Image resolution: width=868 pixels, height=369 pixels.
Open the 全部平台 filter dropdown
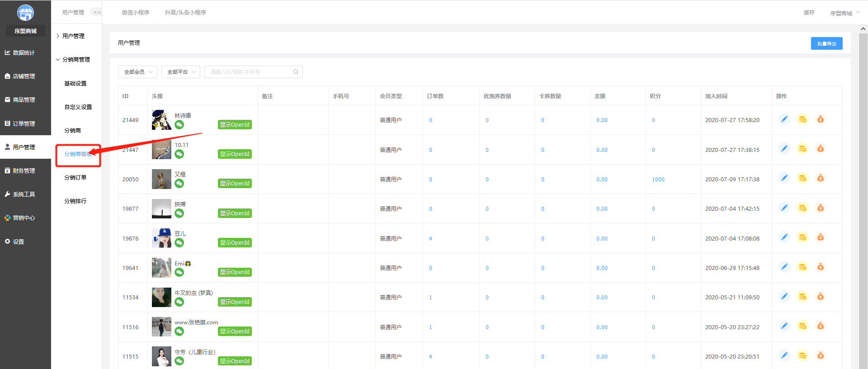point(181,72)
